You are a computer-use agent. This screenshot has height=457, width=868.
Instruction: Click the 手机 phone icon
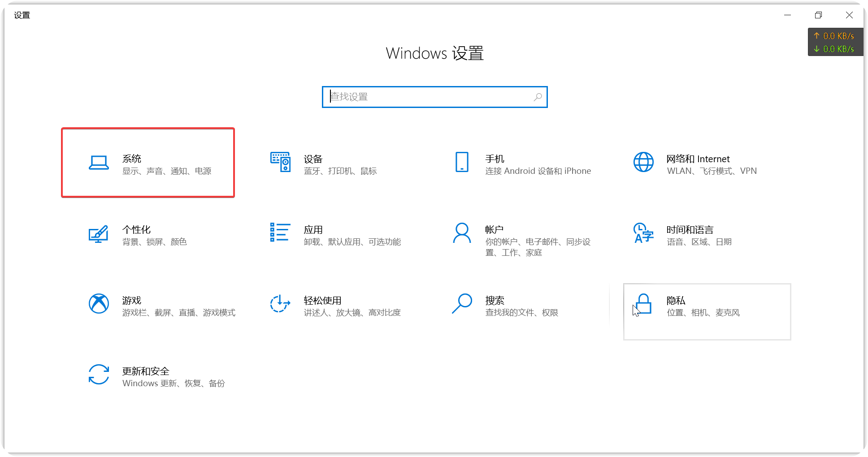(x=462, y=162)
